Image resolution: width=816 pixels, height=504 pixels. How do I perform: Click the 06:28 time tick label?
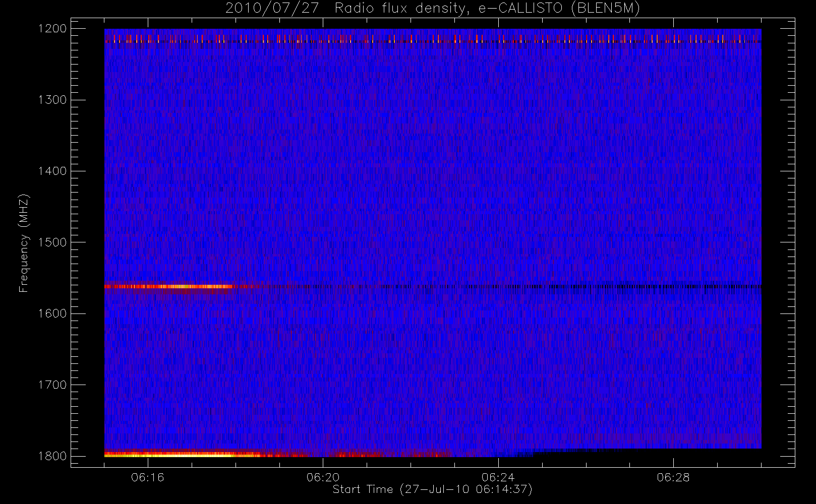(x=673, y=477)
